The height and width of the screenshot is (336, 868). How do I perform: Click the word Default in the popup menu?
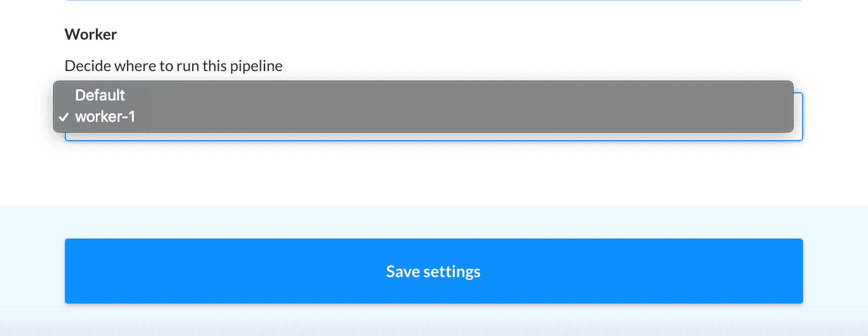tap(100, 95)
